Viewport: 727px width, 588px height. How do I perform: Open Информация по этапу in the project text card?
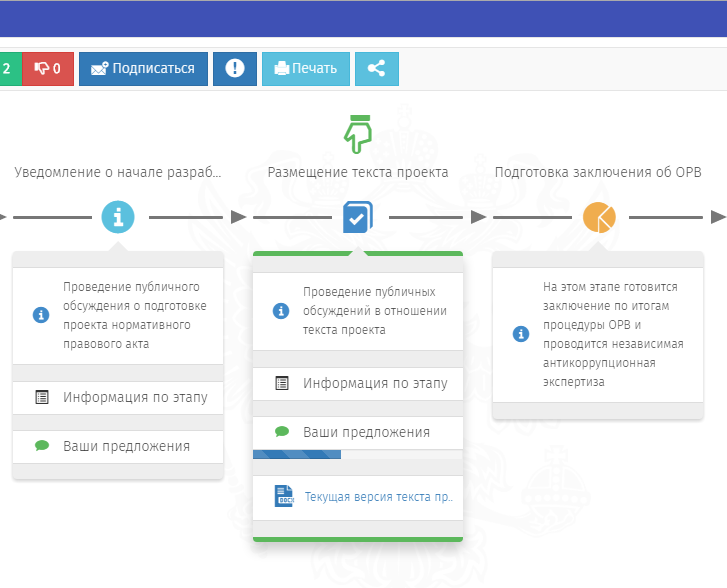(x=358, y=383)
